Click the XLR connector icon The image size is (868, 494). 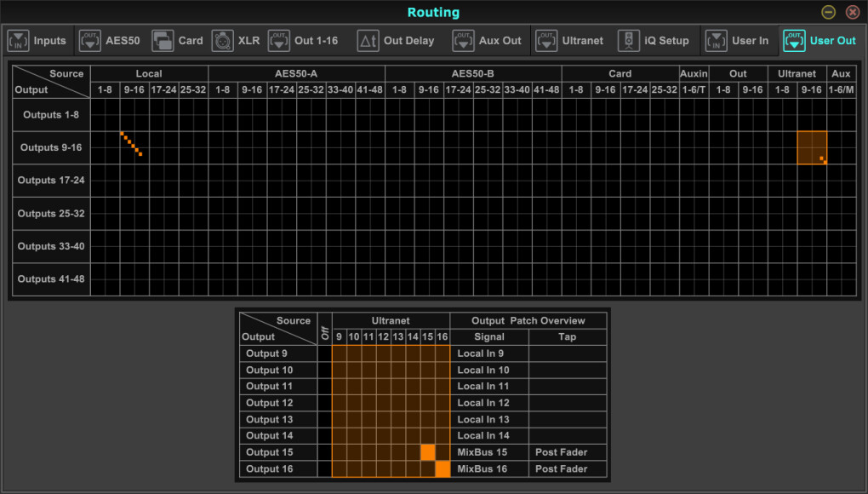pyautogui.click(x=223, y=41)
